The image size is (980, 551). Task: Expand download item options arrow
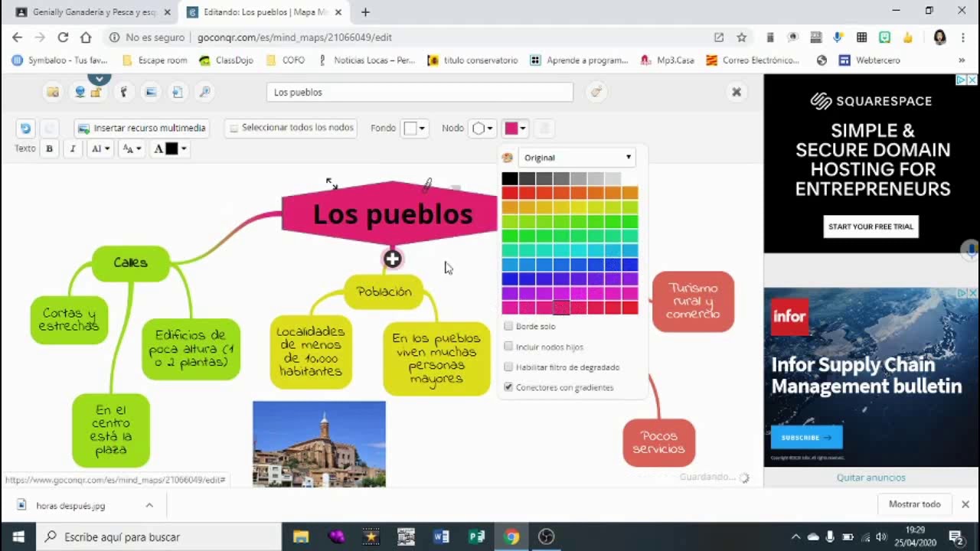click(x=149, y=505)
